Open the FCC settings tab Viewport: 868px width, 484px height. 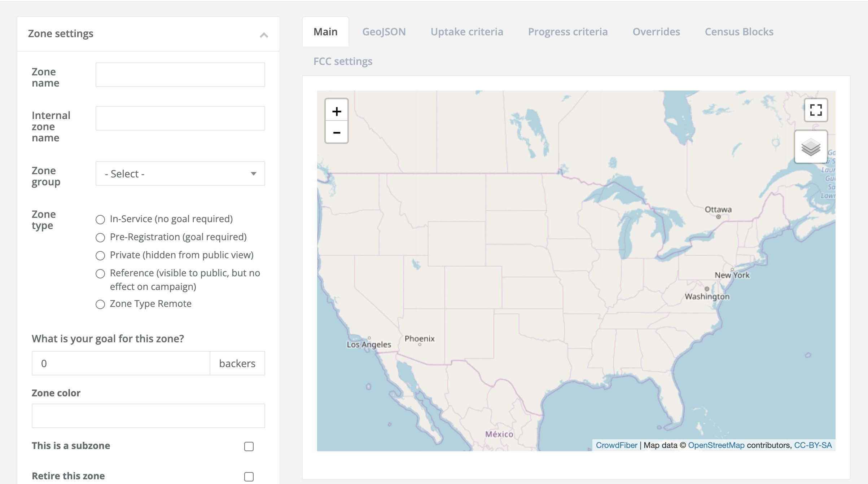[342, 61]
